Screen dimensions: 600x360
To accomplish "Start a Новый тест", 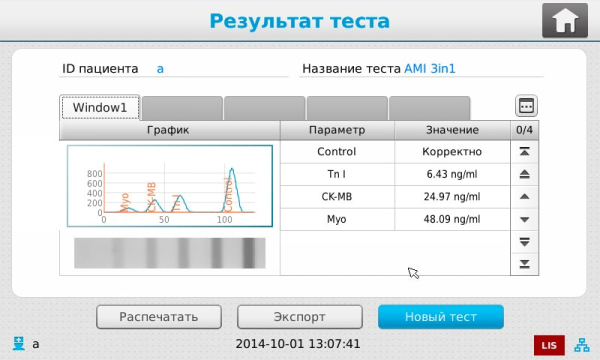I will point(441,317).
